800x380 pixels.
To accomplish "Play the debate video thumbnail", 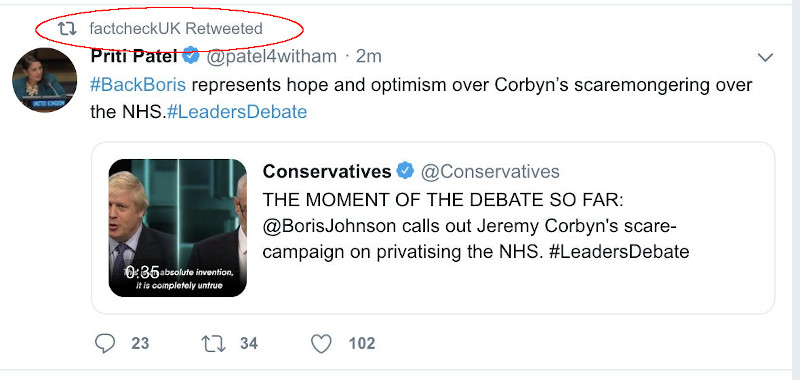I will (x=178, y=228).
